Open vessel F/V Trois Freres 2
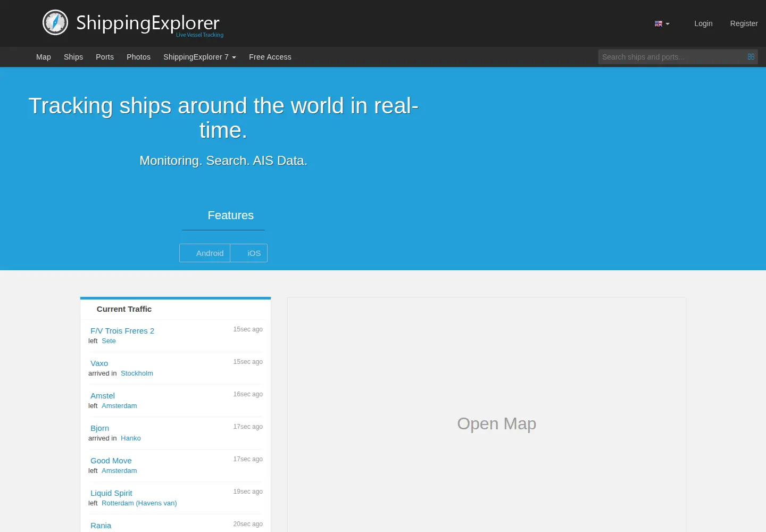 122,331
